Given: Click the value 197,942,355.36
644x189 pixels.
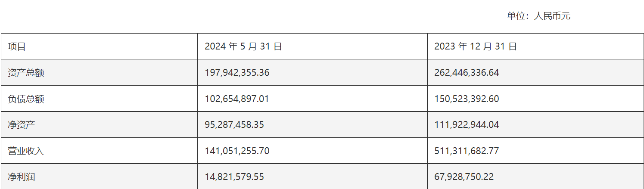Looking at the screenshot, I should click(237, 73).
